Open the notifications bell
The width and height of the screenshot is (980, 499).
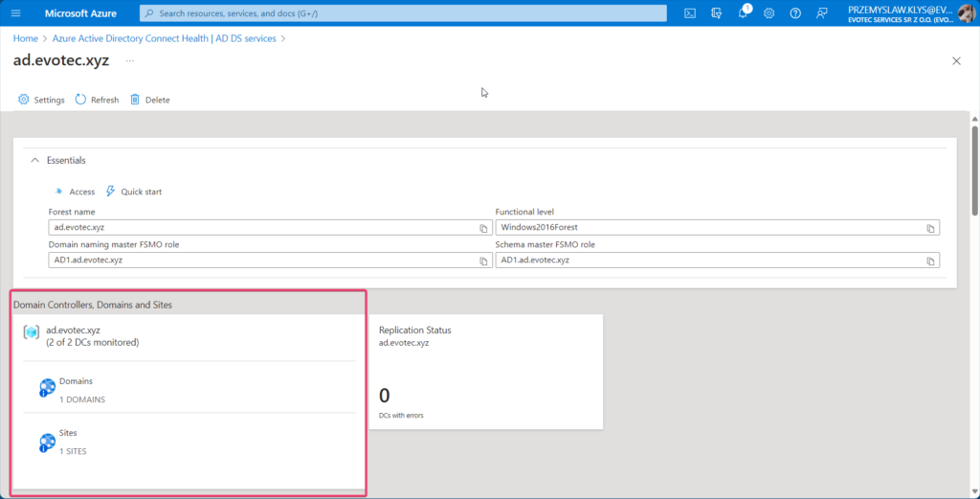coord(743,13)
